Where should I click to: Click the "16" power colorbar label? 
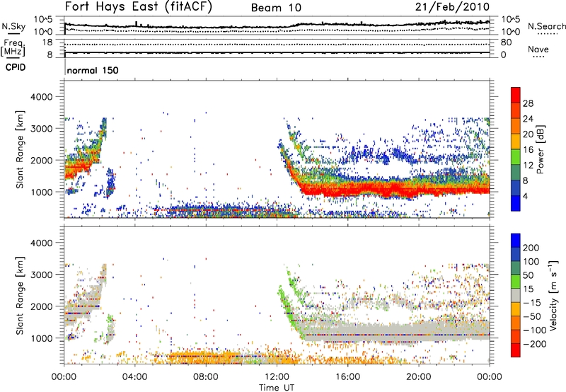528,150
